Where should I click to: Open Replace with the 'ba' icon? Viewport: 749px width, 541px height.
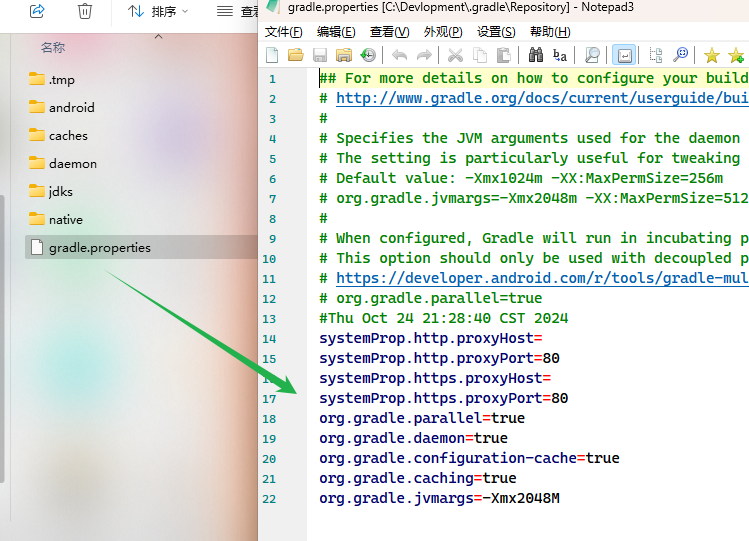pyautogui.click(x=560, y=55)
